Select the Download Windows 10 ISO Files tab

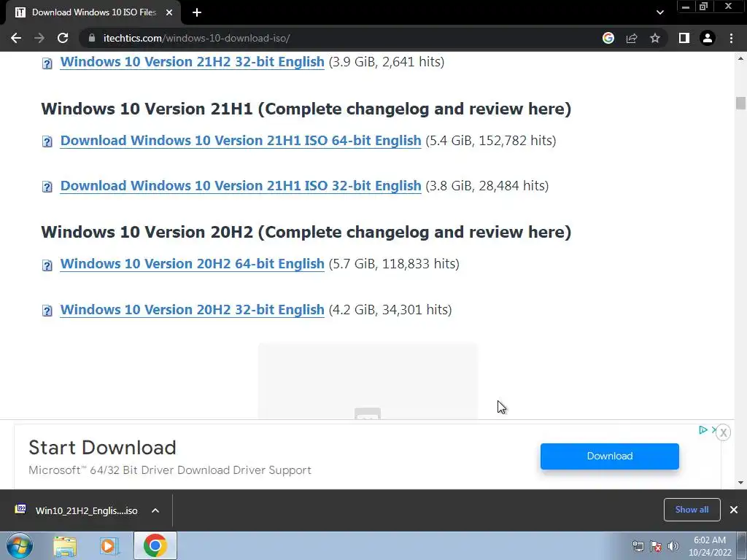tap(93, 12)
